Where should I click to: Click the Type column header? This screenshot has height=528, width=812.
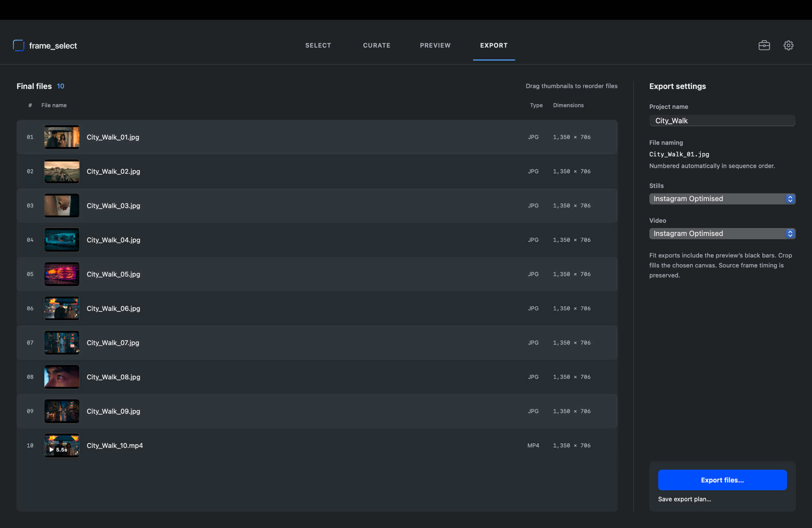(x=536, y=105)
